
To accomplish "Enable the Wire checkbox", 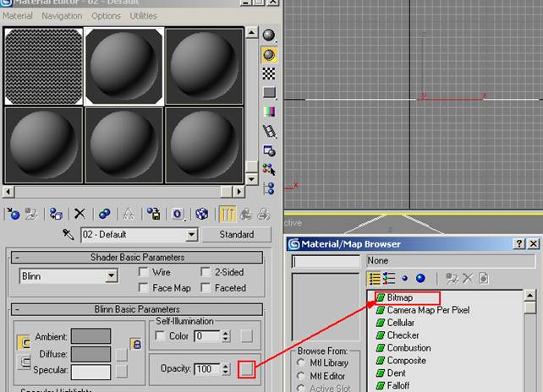I will 143,273.
